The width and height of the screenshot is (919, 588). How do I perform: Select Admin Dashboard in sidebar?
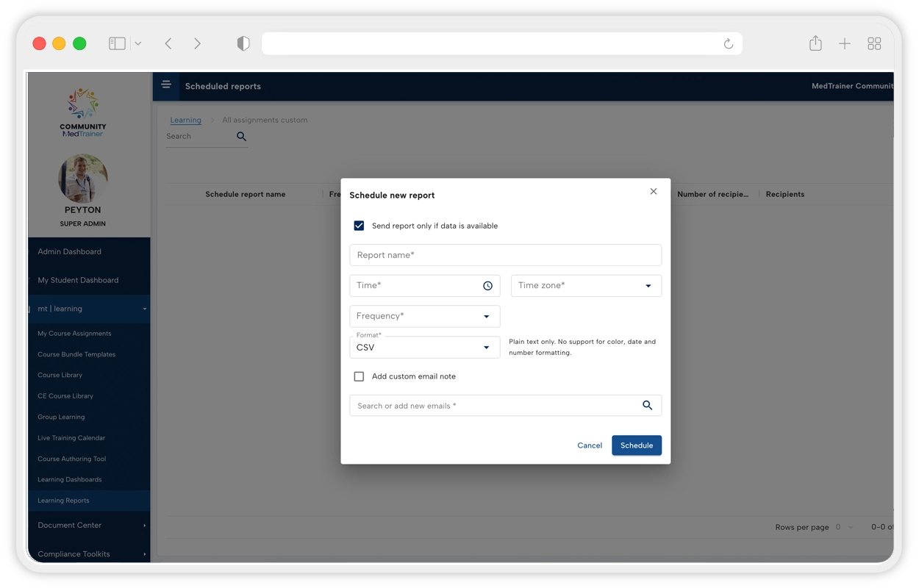tap(70, 251)
